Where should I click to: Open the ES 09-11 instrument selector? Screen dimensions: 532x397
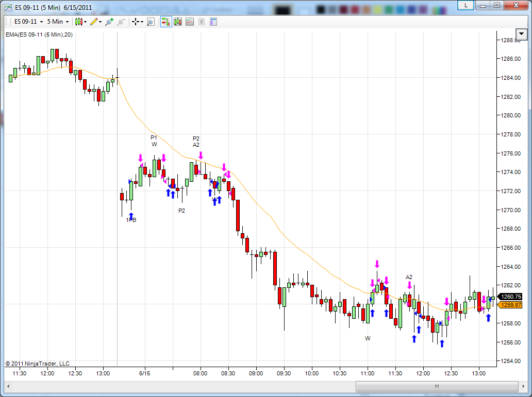click(28, 22)
